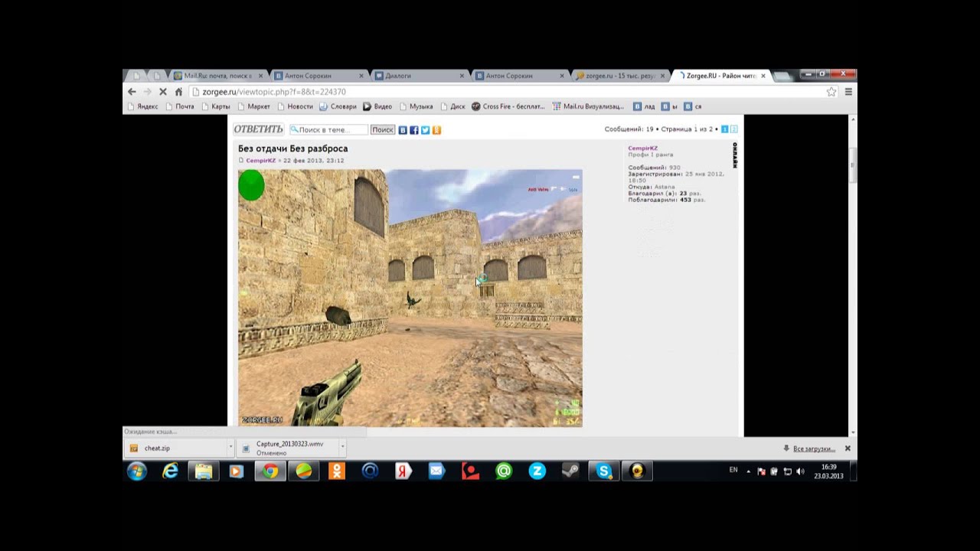The image size is (980, 551).
Task: Switch to the Диалоги tab
Action: click(420, 76)
